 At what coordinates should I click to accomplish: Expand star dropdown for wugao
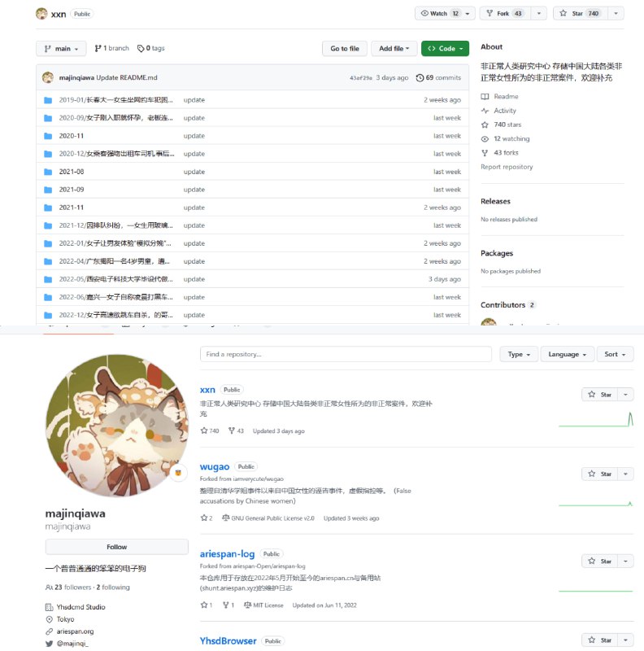(x=626, y=474)
